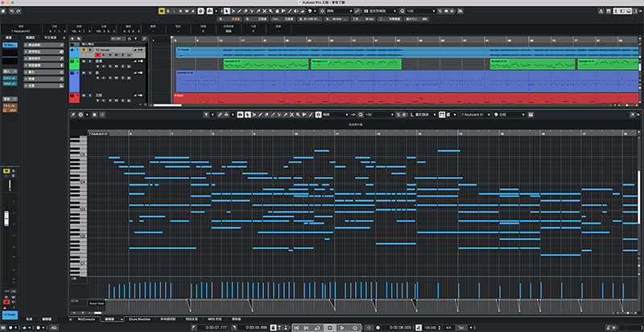
Task: Click the C3 key on piano roll keyboard
Action: click(83, 209)
